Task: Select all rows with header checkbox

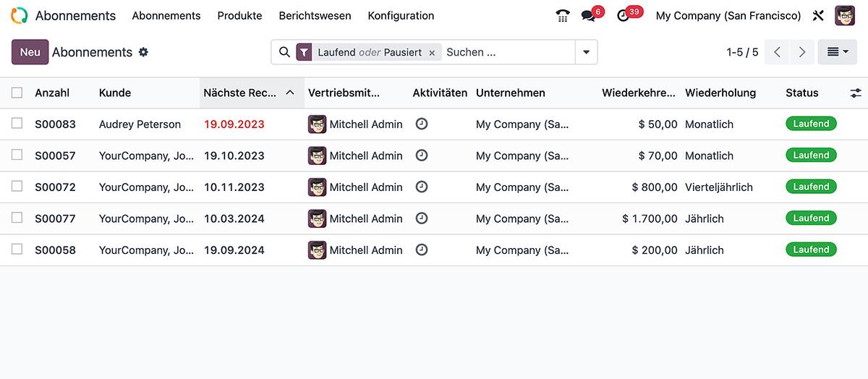Action: point(17,93)
